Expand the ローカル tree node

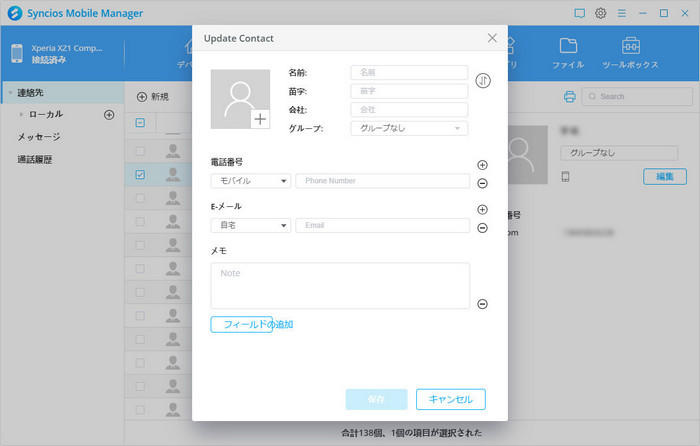coord(21,115)
